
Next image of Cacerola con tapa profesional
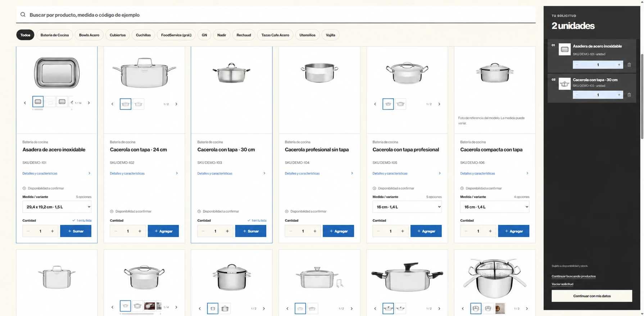tap(439, 104)
